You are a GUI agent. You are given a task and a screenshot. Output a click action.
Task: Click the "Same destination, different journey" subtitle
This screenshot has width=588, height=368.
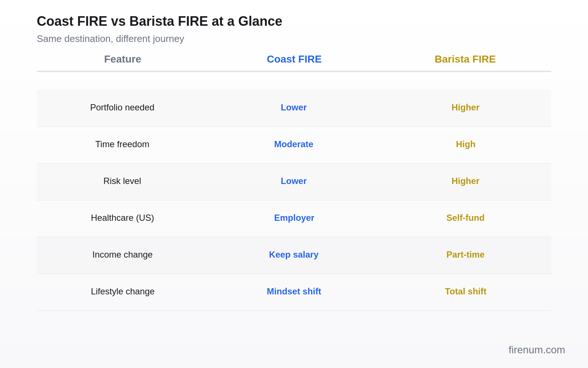point(110,39)
